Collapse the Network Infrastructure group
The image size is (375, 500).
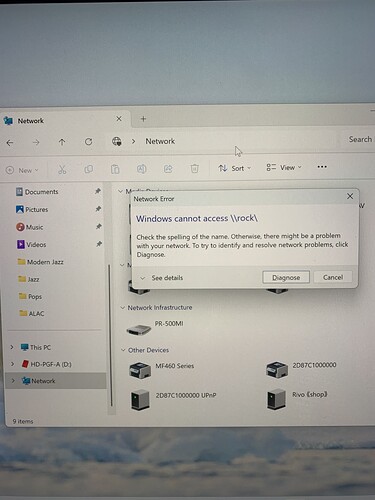123,307
